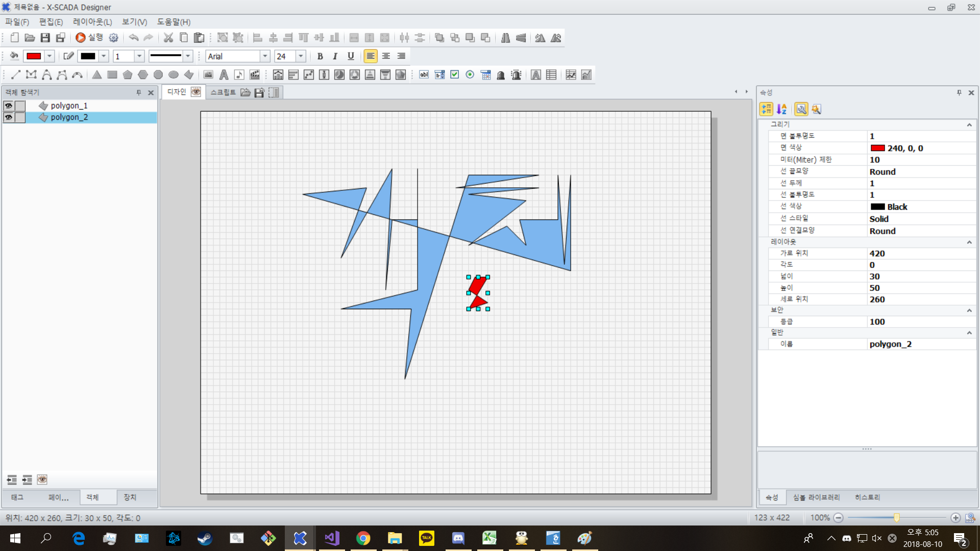Open the line color dropdown arrow
980x551 pixels.
104,56
